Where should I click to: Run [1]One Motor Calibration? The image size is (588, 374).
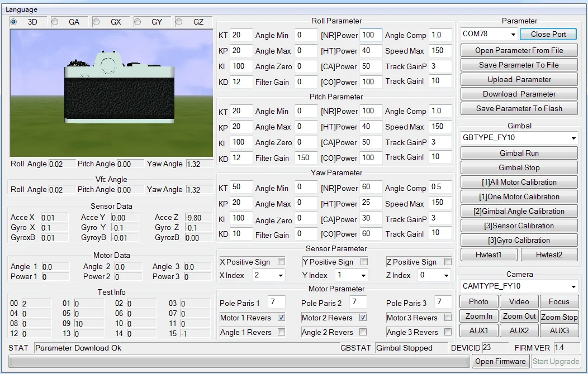tap(519, 196)
